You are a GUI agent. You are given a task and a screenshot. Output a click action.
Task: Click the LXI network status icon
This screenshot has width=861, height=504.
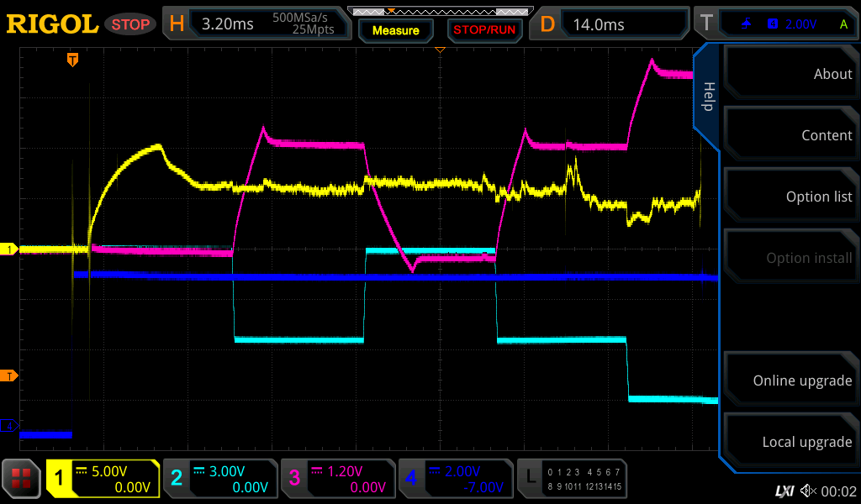(784, 491)
